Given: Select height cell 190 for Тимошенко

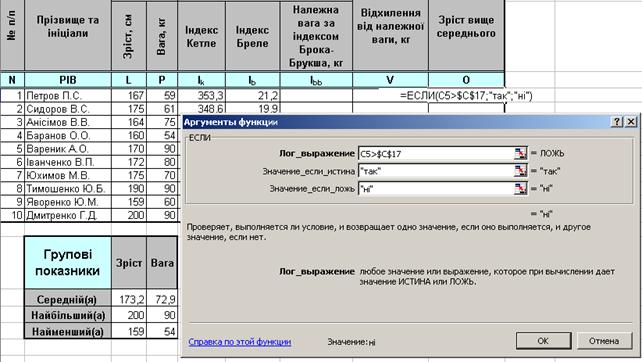Looking at the screenshot, I should click(129, 188).
